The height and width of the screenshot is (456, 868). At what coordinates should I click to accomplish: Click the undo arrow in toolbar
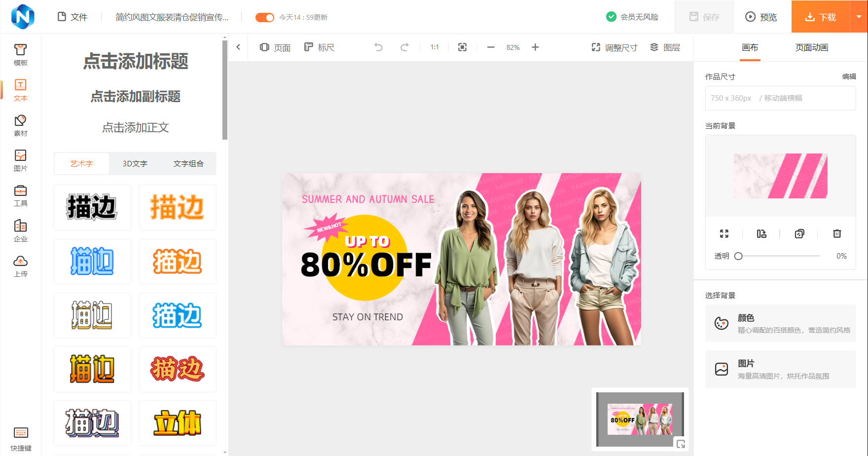coord(378,47)
